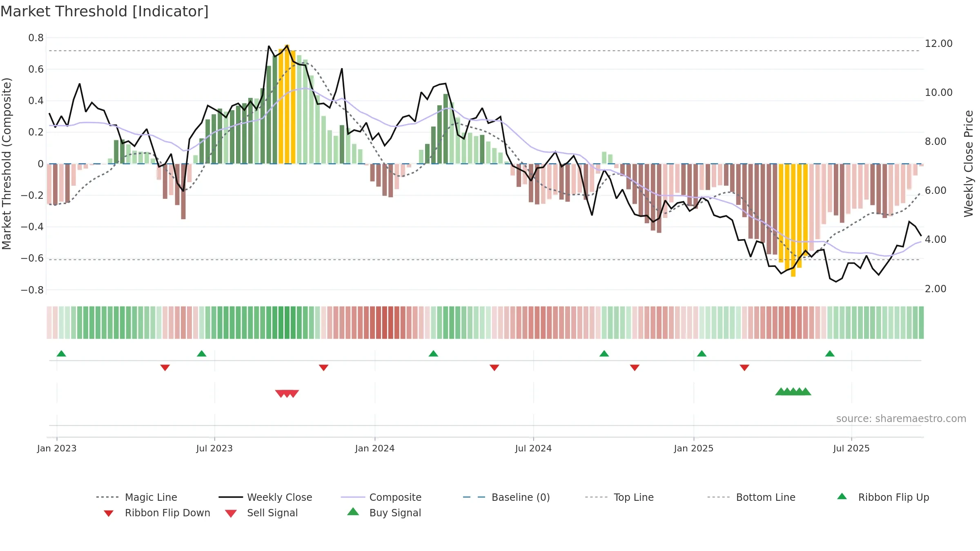Click the 12.00 right axis value
Screen dimensions: 980x551
click(x=938, y=43)
